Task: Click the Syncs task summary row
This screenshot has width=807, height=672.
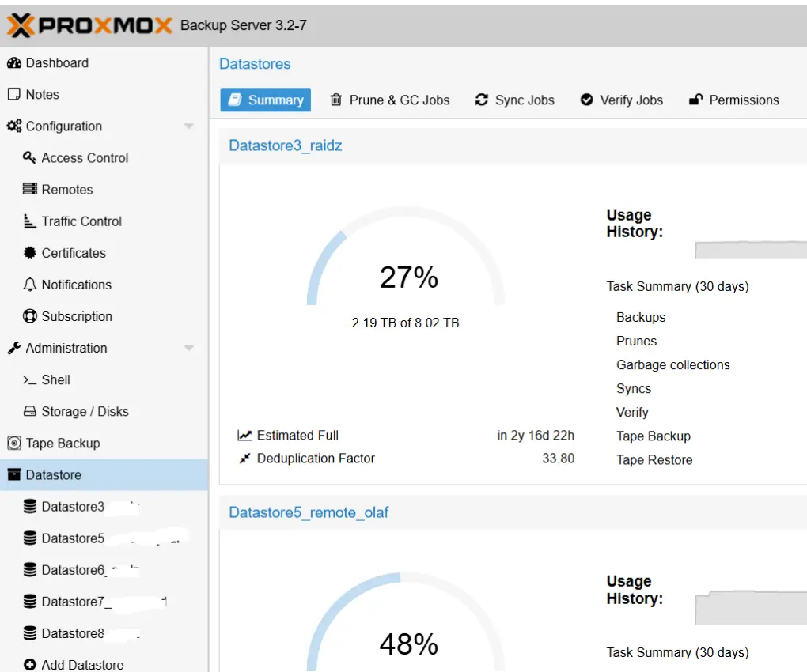Action: [x=634, y=389]
